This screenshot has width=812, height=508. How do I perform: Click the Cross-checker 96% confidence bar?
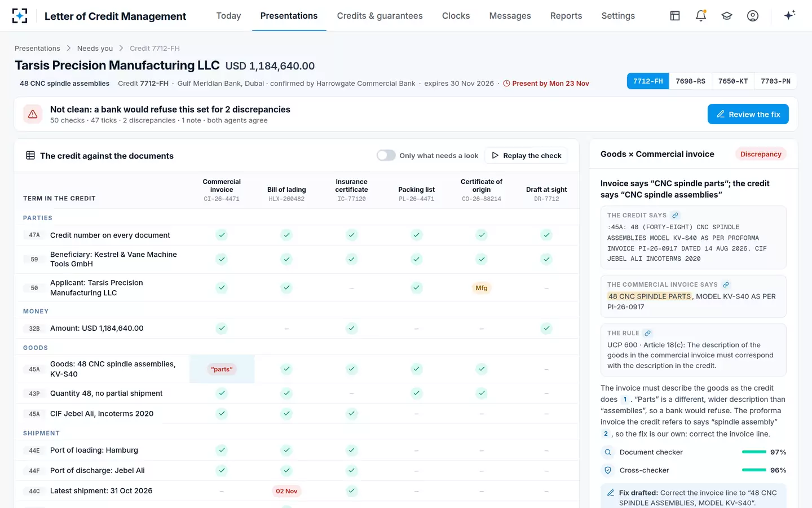pos(754,470)
